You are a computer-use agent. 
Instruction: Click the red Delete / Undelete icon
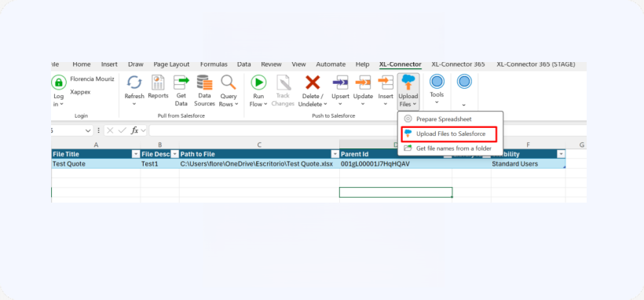pyautogui.click(x=313, y=82)
